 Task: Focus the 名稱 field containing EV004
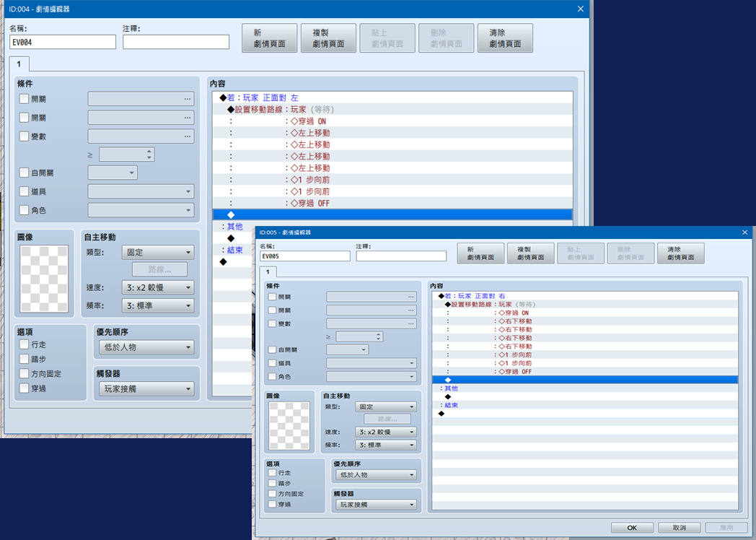tap(63, 43)
